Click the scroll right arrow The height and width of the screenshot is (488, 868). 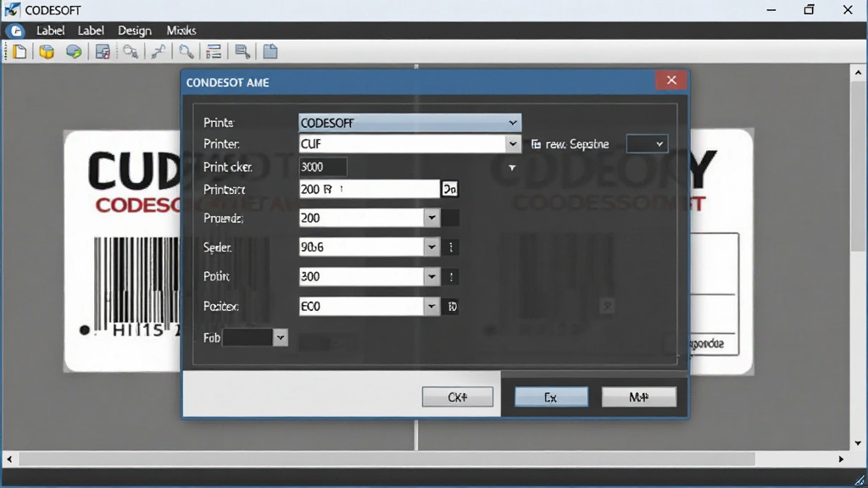(x=841, y=458)
